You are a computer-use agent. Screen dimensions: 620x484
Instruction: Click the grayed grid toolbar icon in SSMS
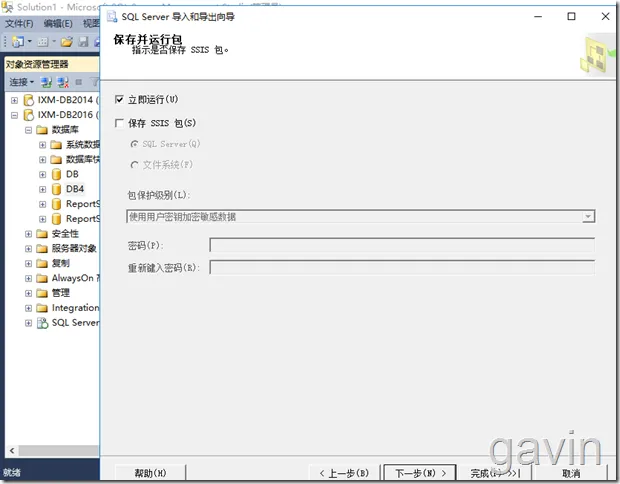[43, 41]
